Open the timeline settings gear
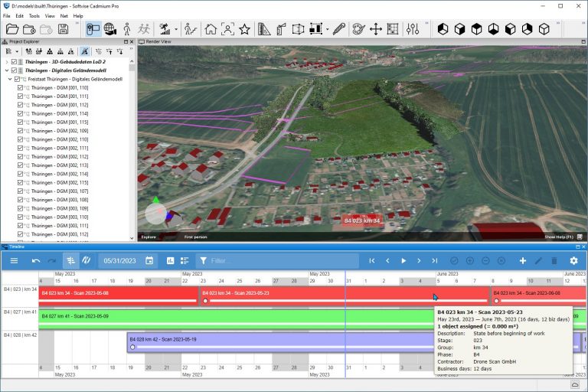The image size is (588, 392). click(573, 261)
